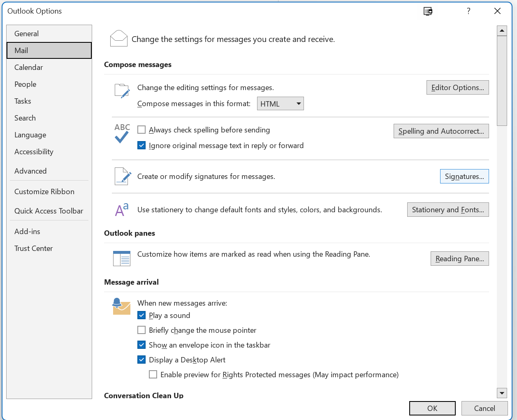This screenshot has height=420, width=517.
Task: Close the Outlook Options window
Action: 497,11
